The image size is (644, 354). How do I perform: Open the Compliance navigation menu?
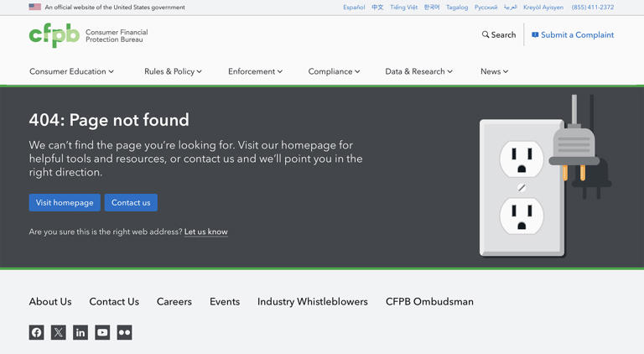[x=334, y=71]
